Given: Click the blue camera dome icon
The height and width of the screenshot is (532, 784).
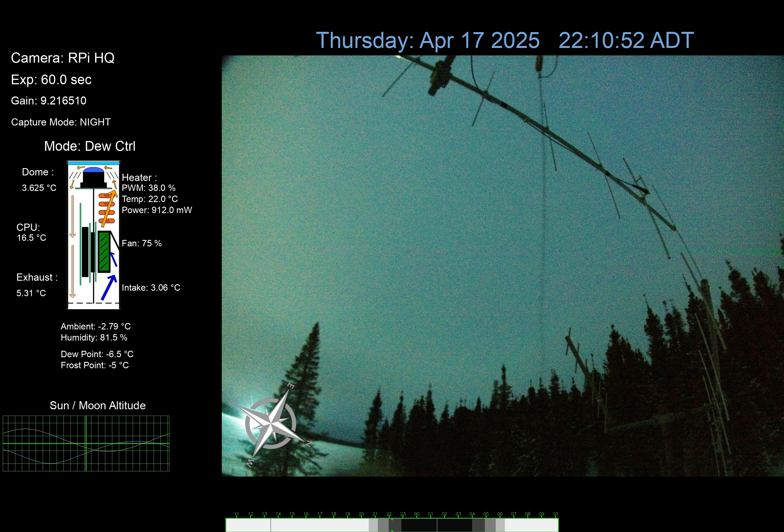Looking at the screenshot, I should (93, 170).
